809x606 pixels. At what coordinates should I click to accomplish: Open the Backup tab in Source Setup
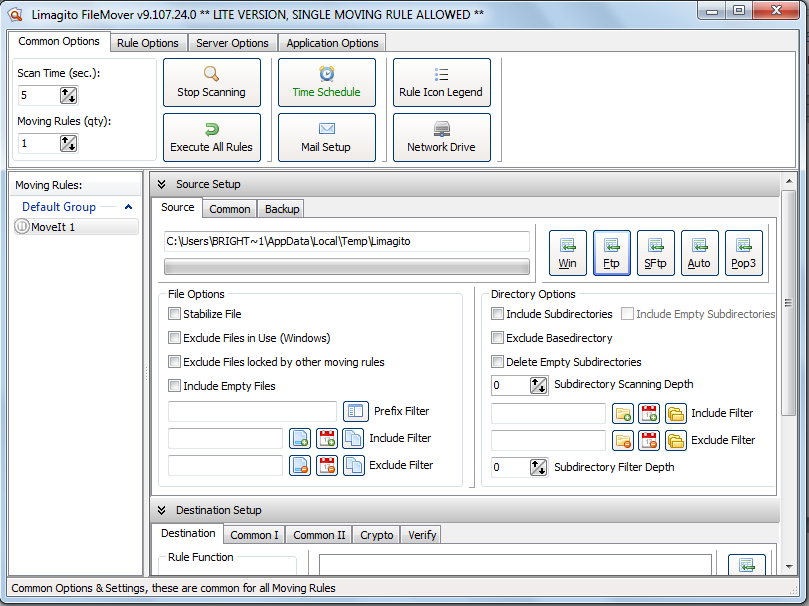click(281, 209)
